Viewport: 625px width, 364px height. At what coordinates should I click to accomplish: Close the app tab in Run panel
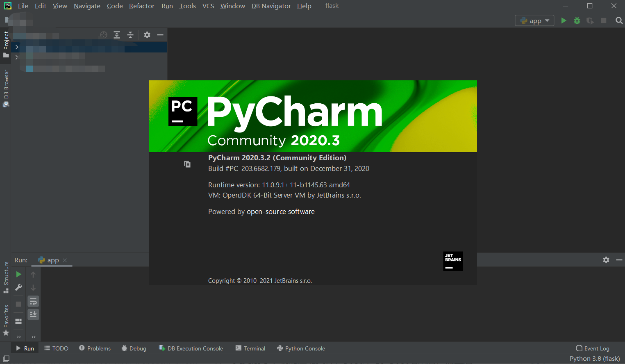pos(65,260)
